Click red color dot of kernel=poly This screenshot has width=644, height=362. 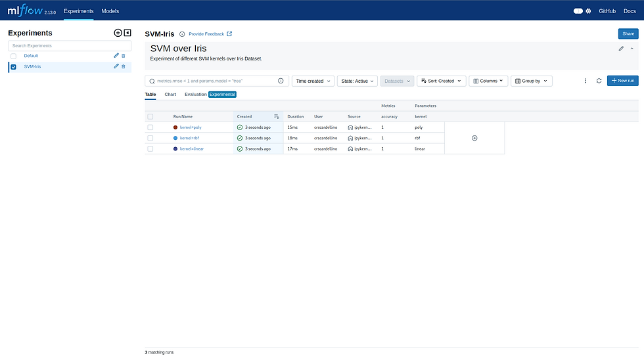175,127
